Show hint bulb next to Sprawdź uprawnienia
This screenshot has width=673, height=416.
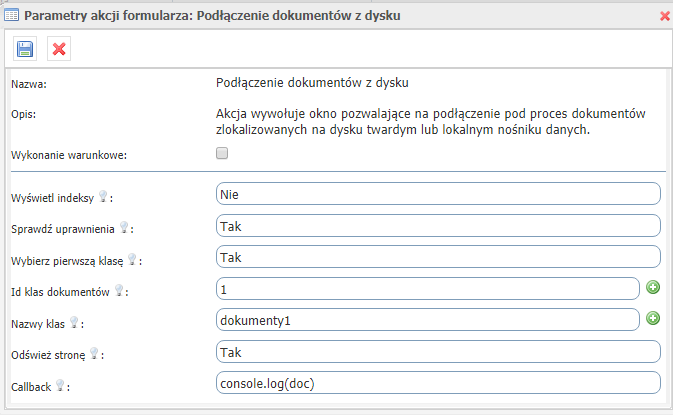pos(124,228)
